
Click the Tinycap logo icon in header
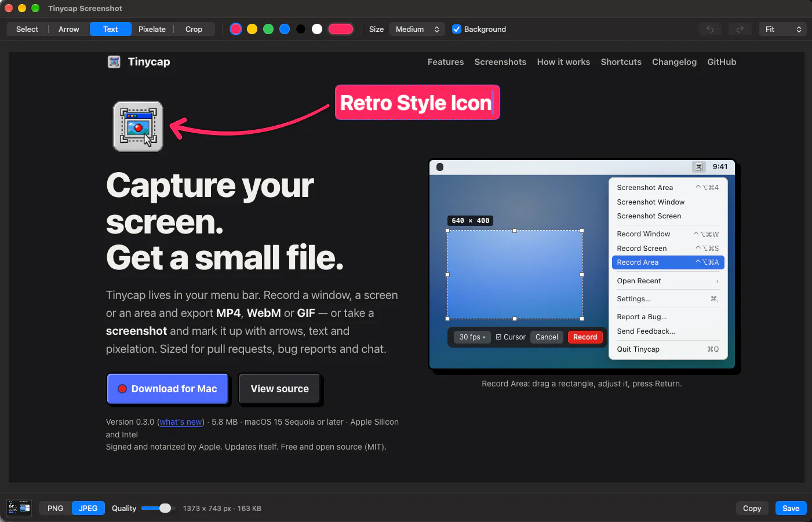pos(114,62)
